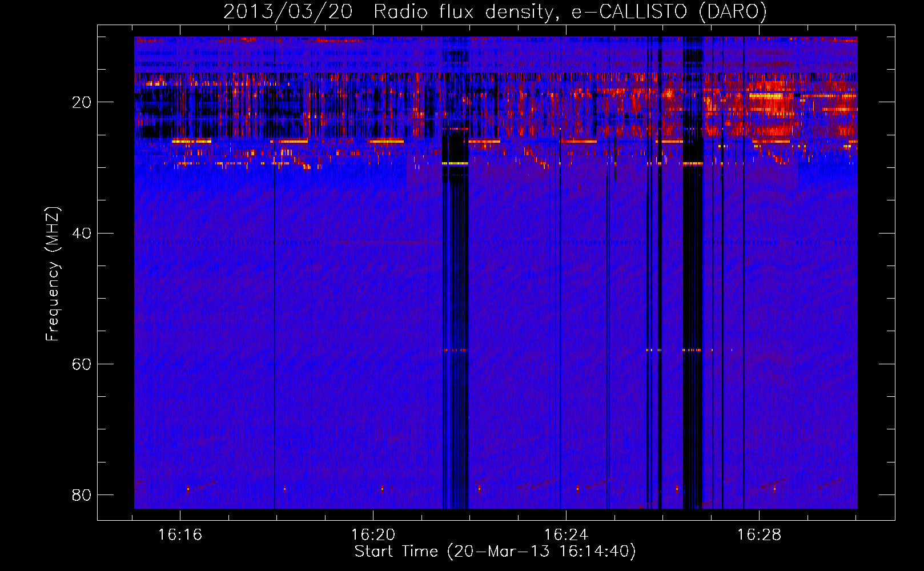Click the '16:28' time tick label
This screenshot has height=571, width=924.
coord(759,535)
